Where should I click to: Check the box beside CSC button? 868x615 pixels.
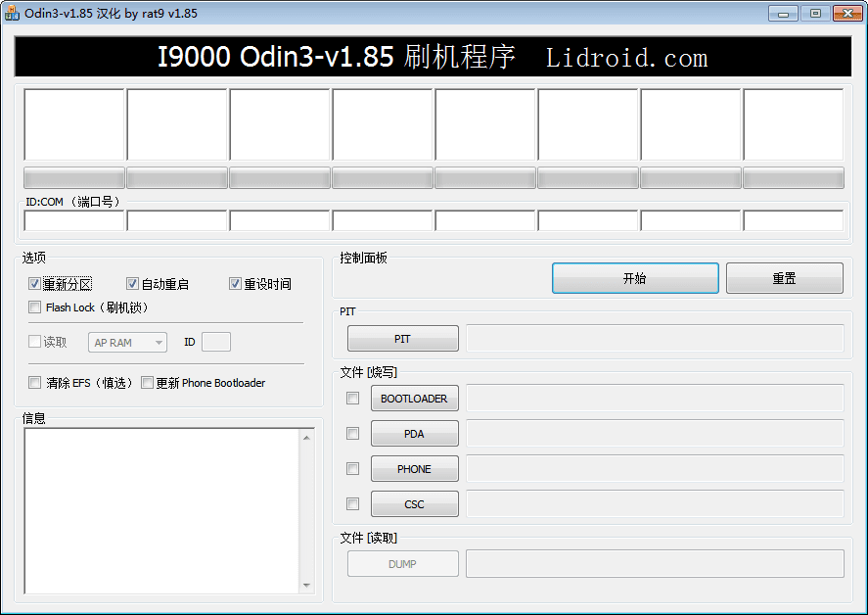(x=352, y=503)
